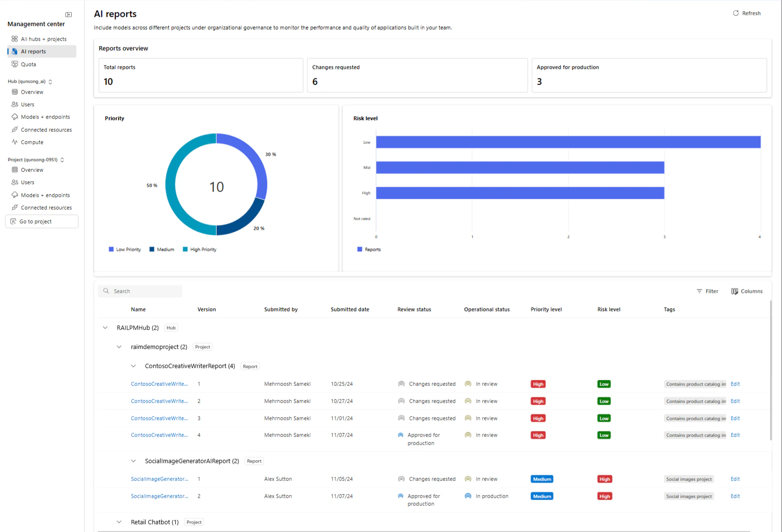Image resolution: width=782 pixels, height=532 pixels.
Task: Click the Go to project arrow icon
Action: (13, 222)
